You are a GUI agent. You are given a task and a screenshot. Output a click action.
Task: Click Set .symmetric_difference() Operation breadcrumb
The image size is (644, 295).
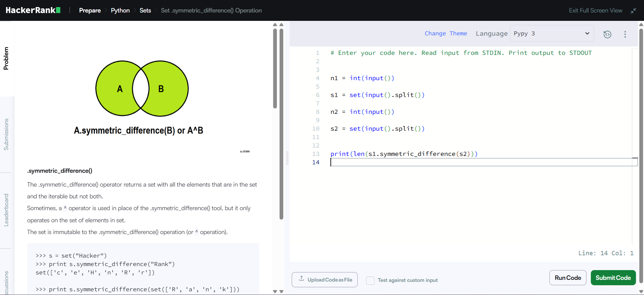(x=211, y=10)
